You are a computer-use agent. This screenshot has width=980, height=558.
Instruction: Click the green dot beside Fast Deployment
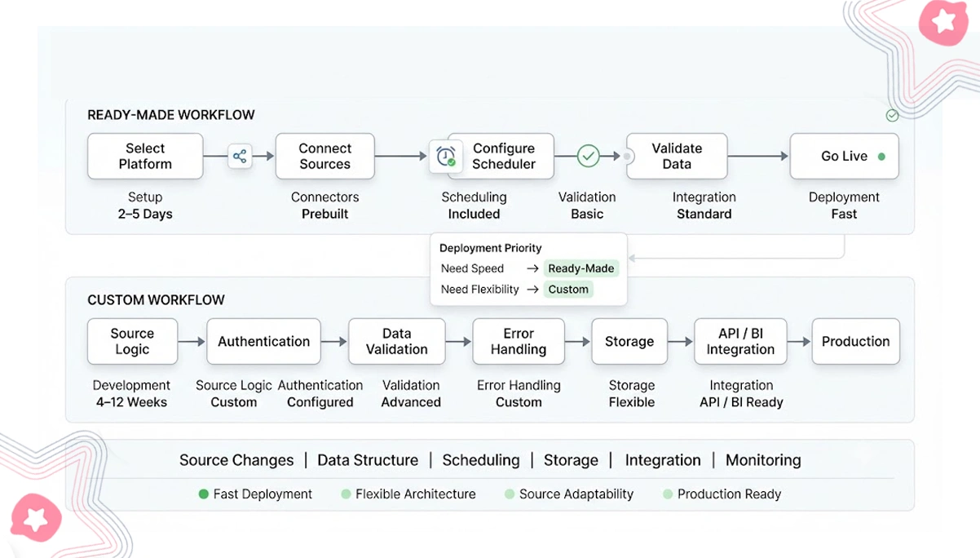204,494
